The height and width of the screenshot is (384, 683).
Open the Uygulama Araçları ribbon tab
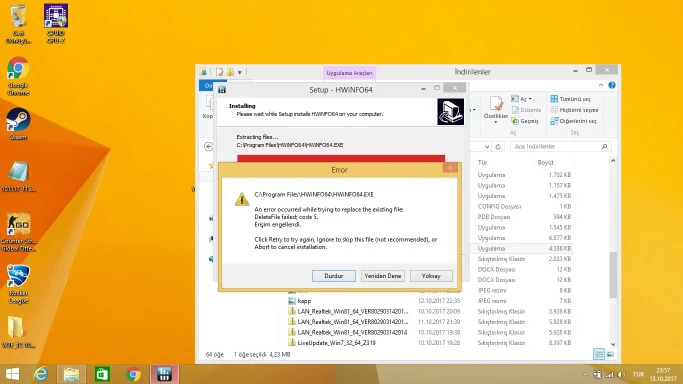tap(349, 73)
